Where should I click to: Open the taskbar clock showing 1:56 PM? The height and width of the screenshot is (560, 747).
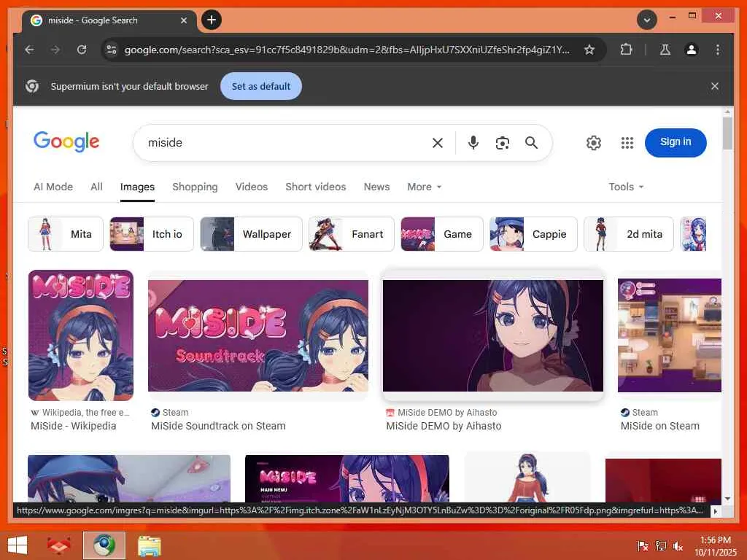(x=715, y=545)
